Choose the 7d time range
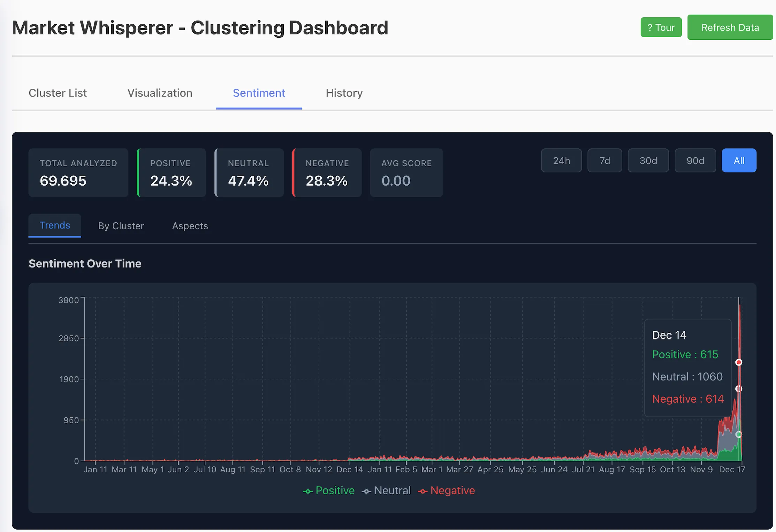Image resolution: width=776 pixels, height=532 pixels. click(x=604, y=160)
